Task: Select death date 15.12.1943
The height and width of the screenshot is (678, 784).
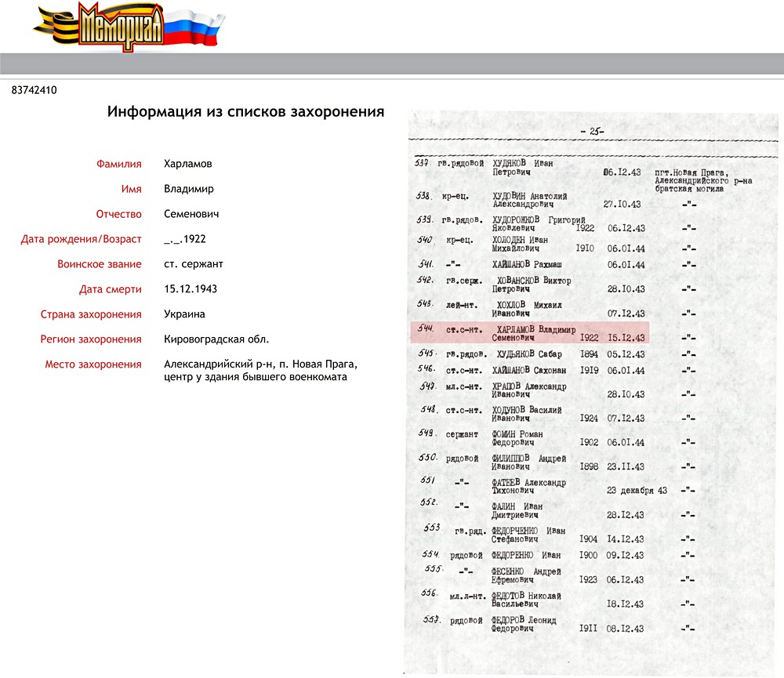Action: [x=191, y=289]
